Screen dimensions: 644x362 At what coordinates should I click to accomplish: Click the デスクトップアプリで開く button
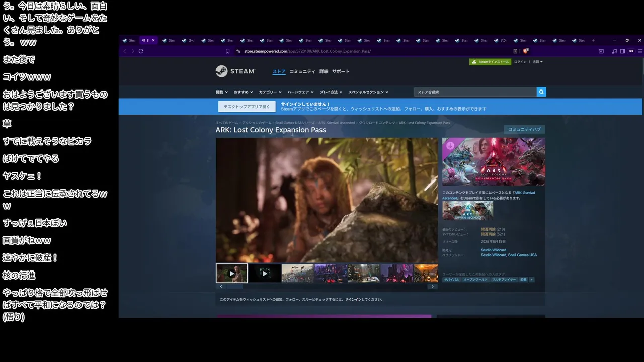click(247, 107)
